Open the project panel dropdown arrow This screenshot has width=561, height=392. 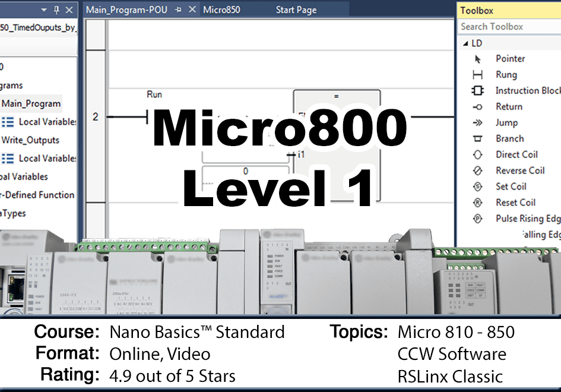tap(44, 10)
